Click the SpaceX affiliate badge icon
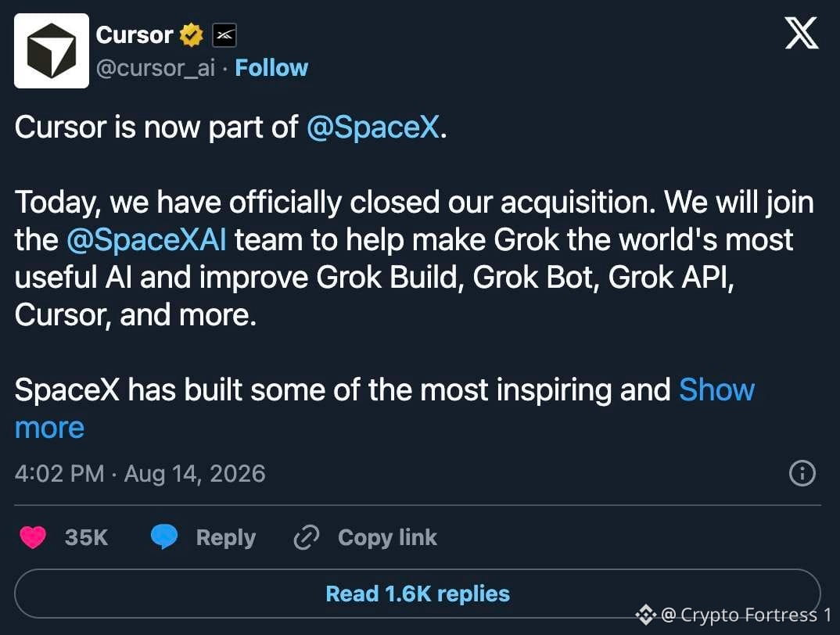 tap(224, 35)
